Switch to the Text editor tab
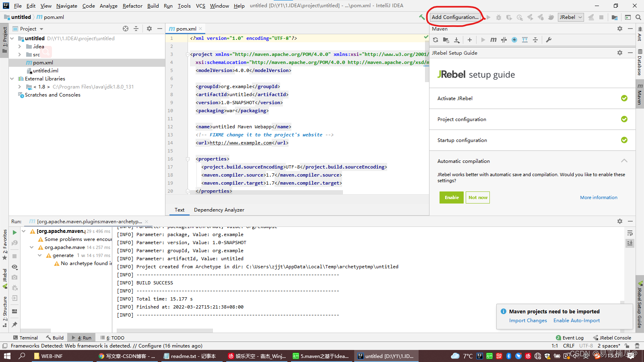 tap(180, 210)
